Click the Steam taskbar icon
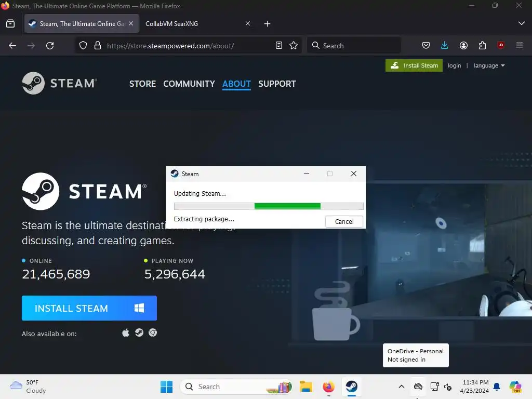 [x=352, y=387]
